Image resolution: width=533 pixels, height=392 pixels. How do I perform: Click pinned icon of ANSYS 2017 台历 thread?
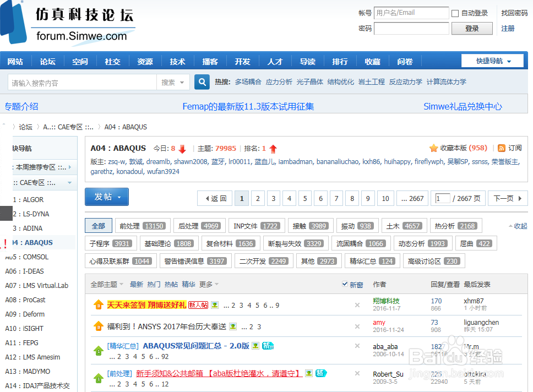99,326
